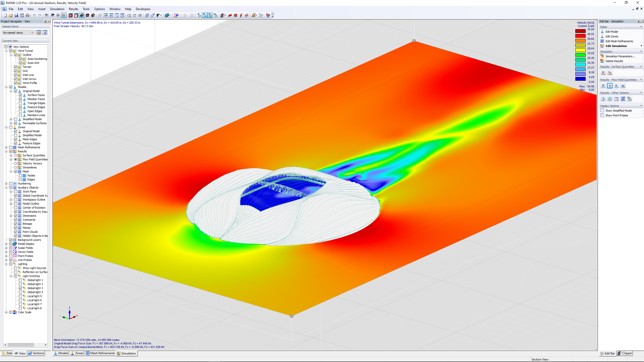Click the dark red 70.00 legend color swatch
The image size is (644, 362).
[x=580, y=31]
